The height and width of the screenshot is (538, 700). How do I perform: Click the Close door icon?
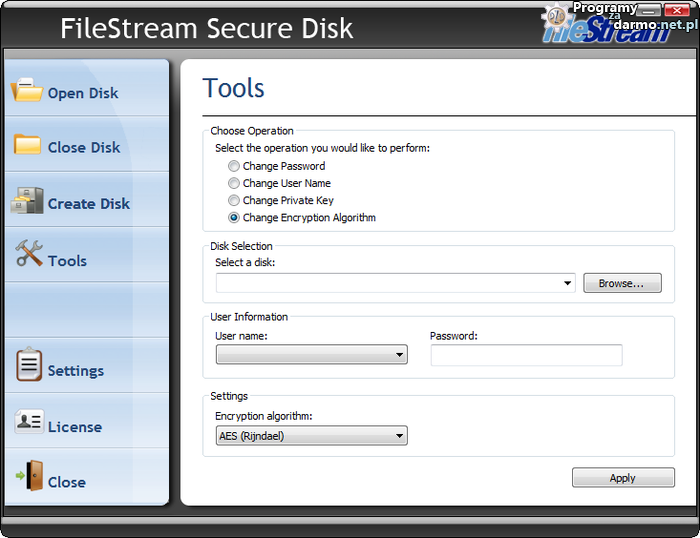[x=28, y=477]
